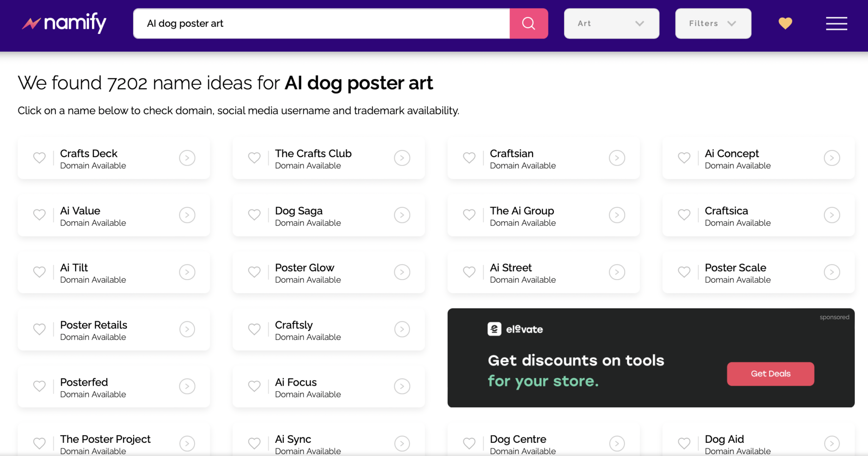Open the Filters dropdown

click(x=713, y=23)
